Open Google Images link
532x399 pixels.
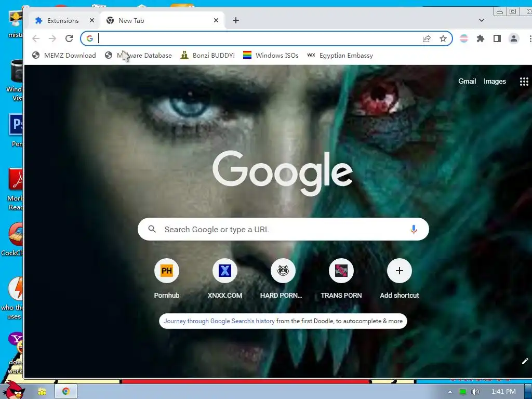pyautogui.click(x=495, y=82)
